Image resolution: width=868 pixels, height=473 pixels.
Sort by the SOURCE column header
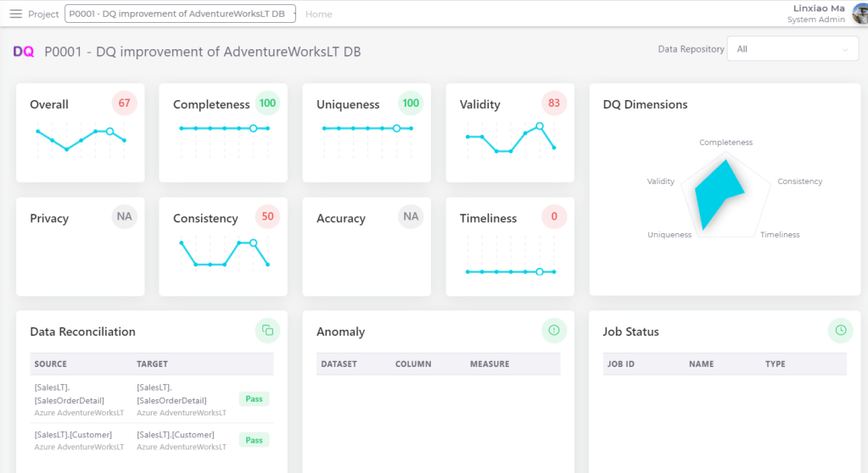(x=51, y=364)
